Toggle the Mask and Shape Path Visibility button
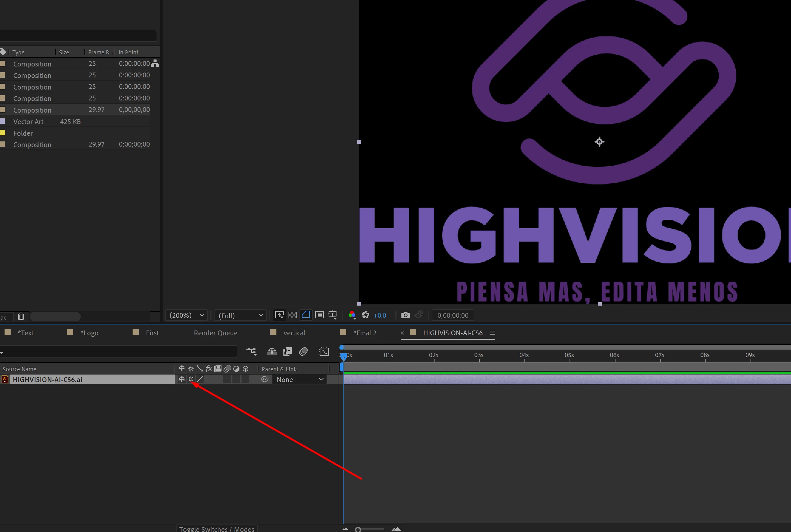Viewport: 791px width, 532px height. [306, 315]
